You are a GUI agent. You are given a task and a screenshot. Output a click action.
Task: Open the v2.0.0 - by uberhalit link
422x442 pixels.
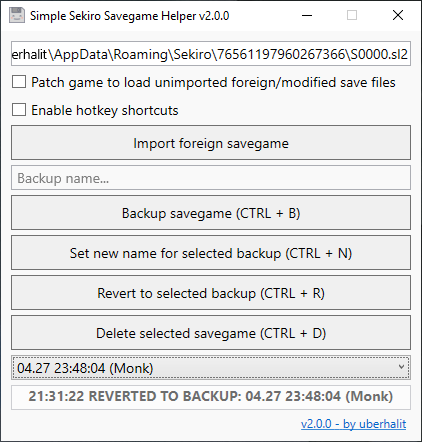tap(353, 424)
